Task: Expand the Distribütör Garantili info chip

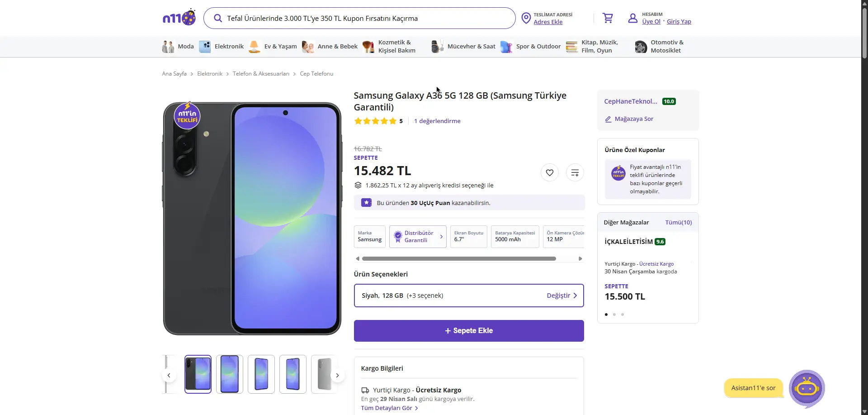Action: click(x=418, y=237)
